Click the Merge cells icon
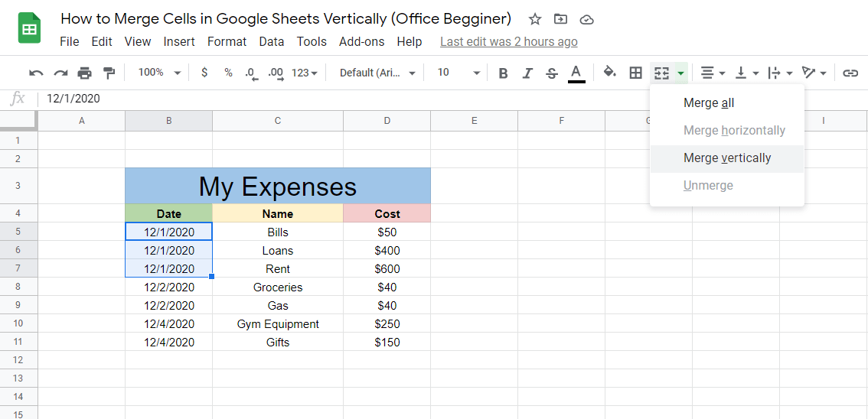 [x=661, y=73]
